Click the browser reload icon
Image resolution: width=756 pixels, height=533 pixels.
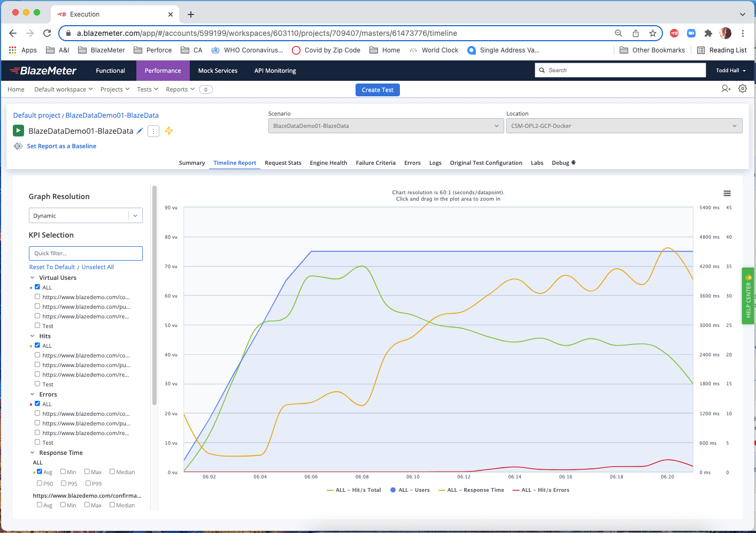coord(47,33)
